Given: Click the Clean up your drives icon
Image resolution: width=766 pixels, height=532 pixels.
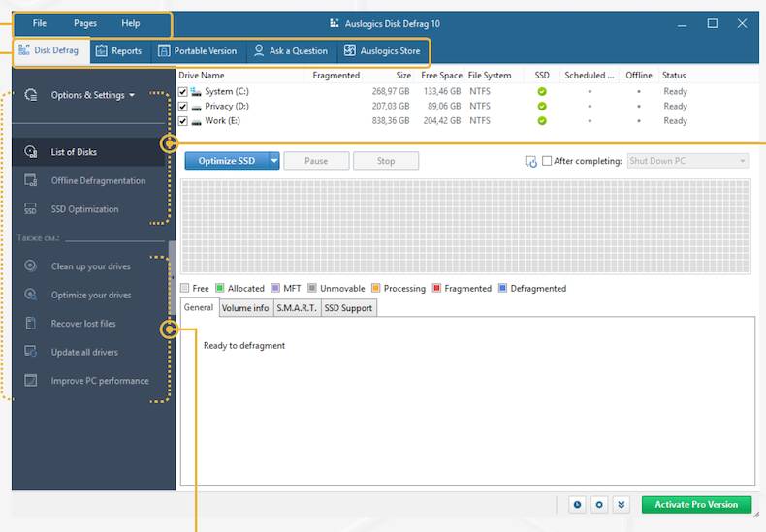Looking at the screenshot, I should coord(31,266).
